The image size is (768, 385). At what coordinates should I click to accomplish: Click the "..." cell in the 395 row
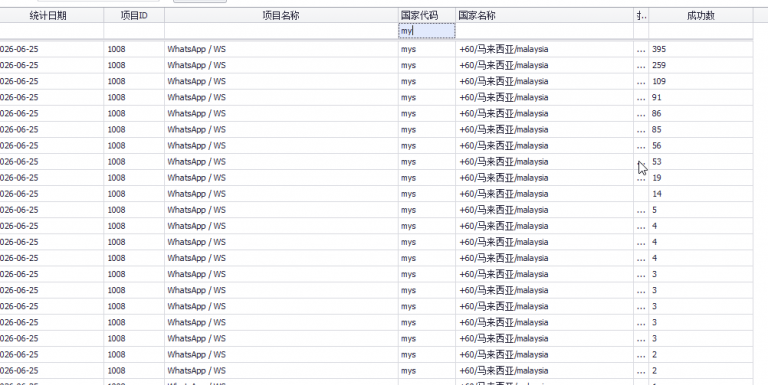pyautogui.click(x=641, y=49)
